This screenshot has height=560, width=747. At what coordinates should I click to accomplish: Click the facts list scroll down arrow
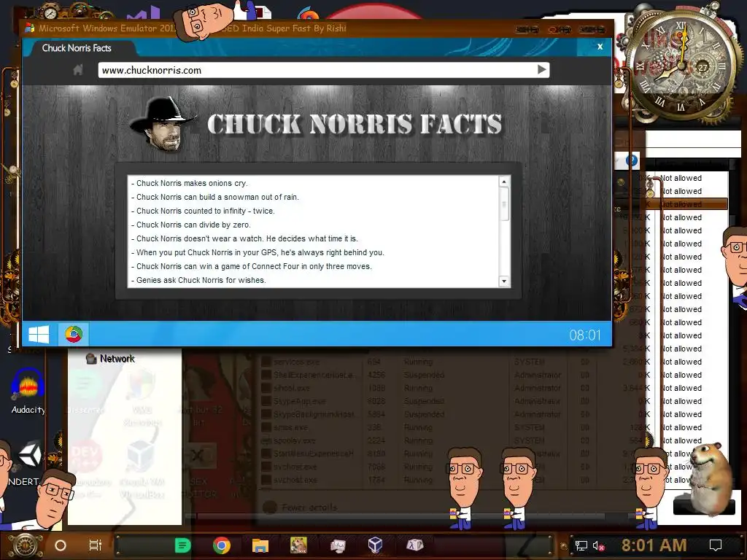503,281
